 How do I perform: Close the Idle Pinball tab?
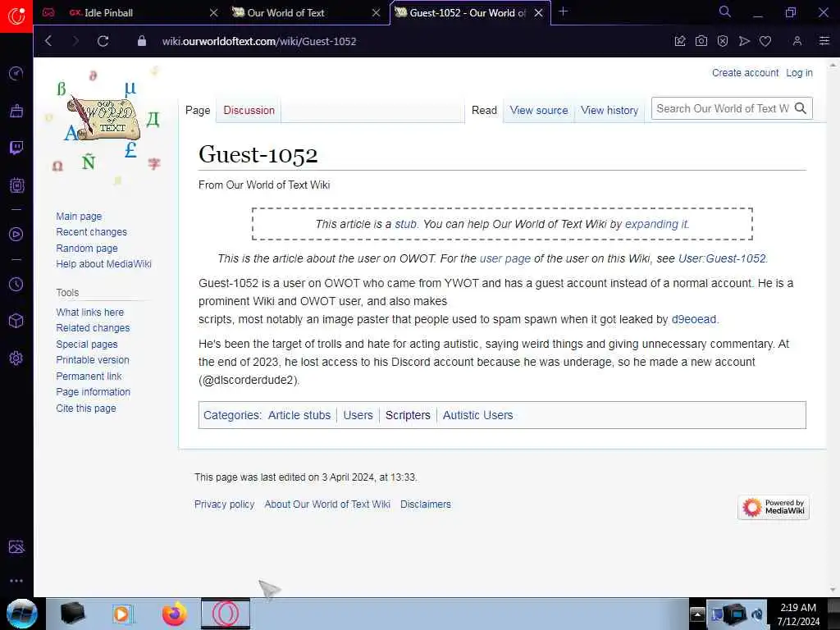pos(214,12)
